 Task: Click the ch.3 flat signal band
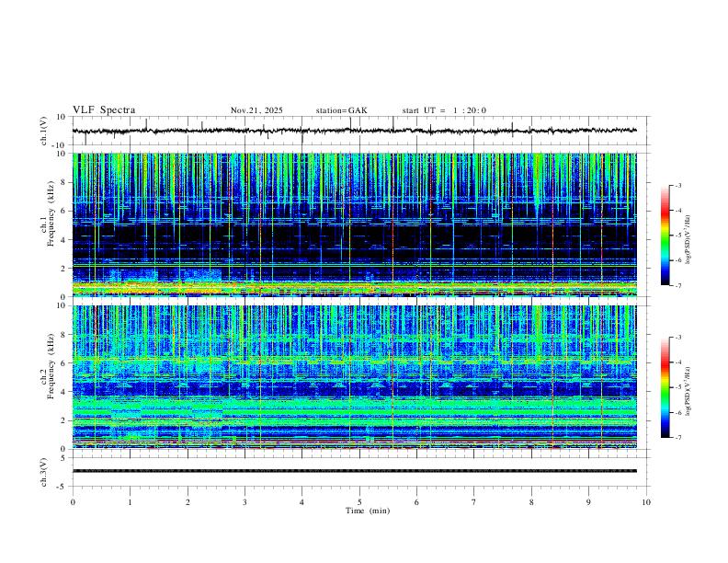click(x=355, y=471)
